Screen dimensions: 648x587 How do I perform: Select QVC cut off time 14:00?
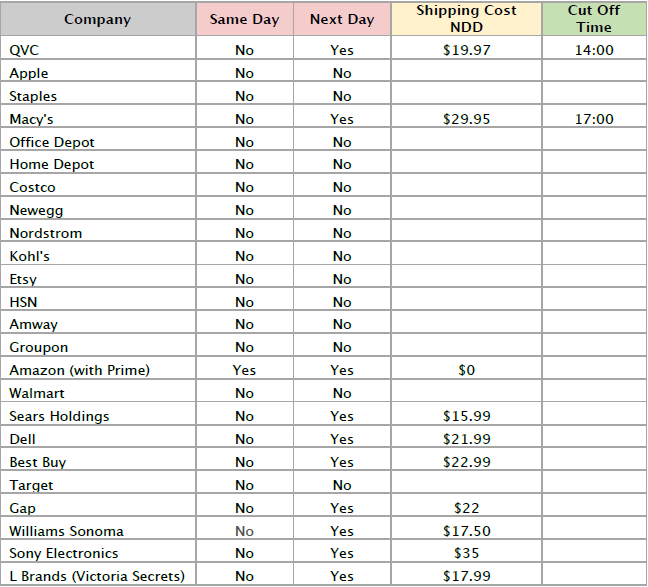594,50
